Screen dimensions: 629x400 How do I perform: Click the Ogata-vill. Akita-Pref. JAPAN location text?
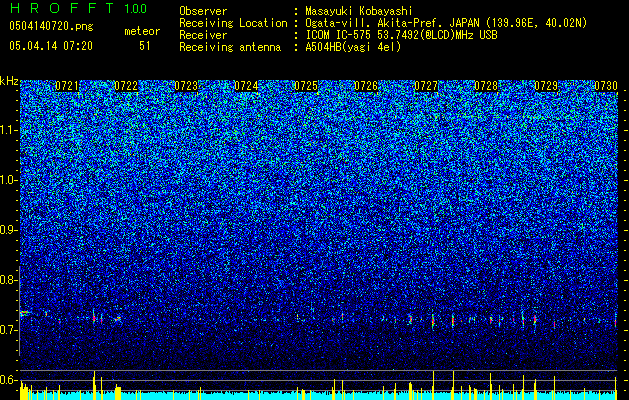click(x=446, y=23)
